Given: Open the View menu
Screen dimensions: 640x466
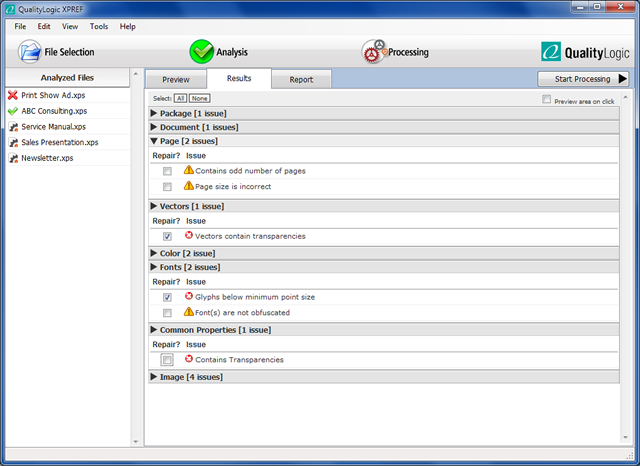Looking at the screenshot, I should [70, 27].
